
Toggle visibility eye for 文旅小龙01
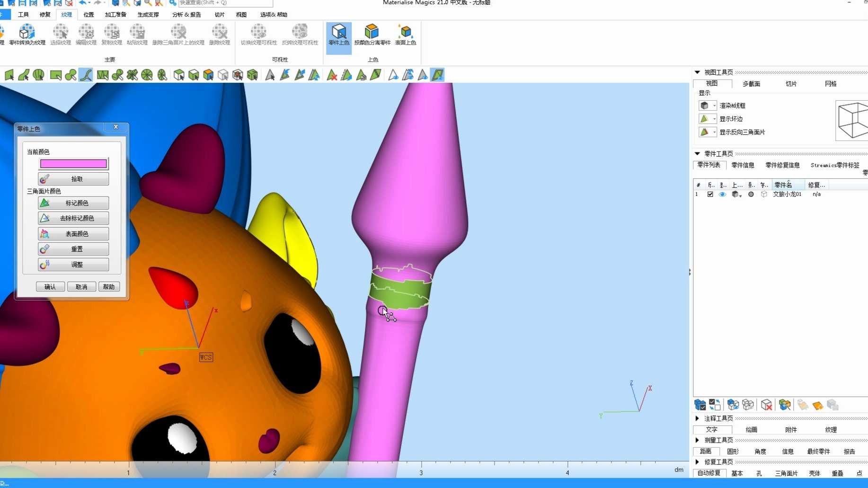722,194
